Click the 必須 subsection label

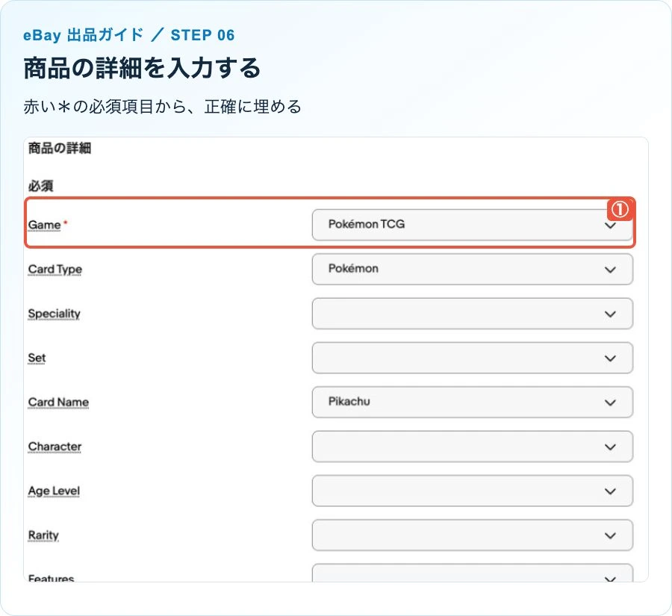[x=41, y=186]
